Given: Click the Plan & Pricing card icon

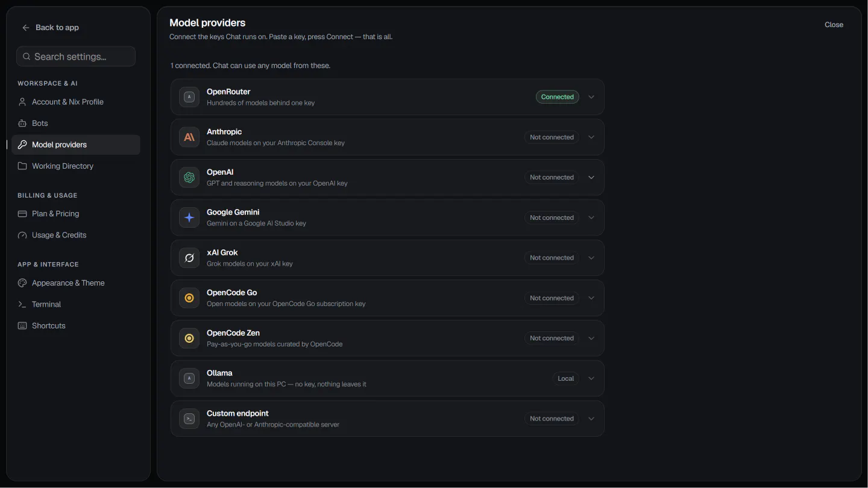Looking at the screenshot, I should (x=22, y=214).
